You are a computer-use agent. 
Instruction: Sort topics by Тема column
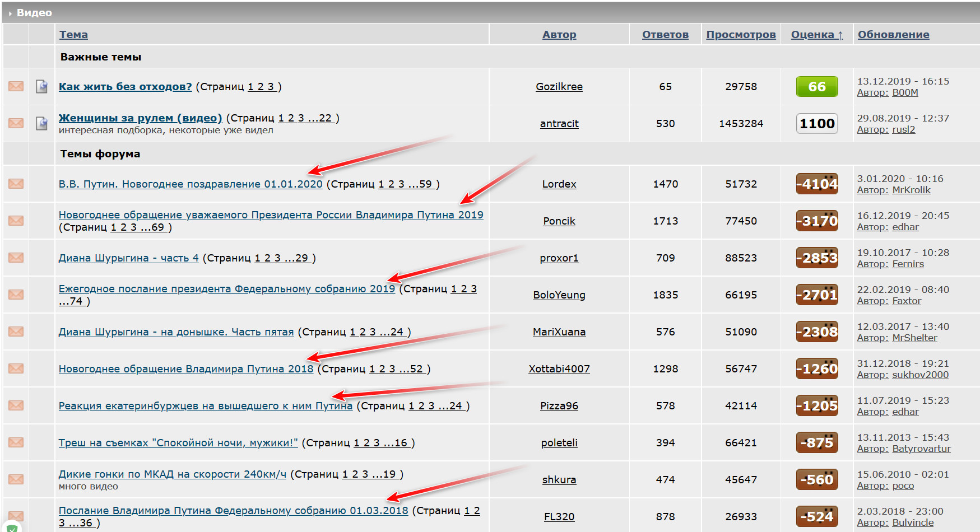[73, 34]
